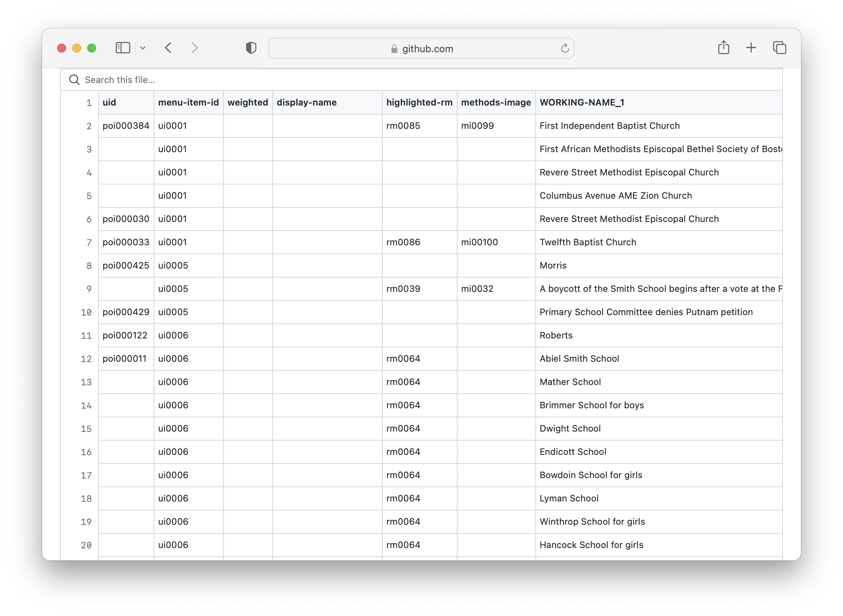This screenshot has height=616, width=843.
Task: Go back with the back arrow
Action: point(168,48)
